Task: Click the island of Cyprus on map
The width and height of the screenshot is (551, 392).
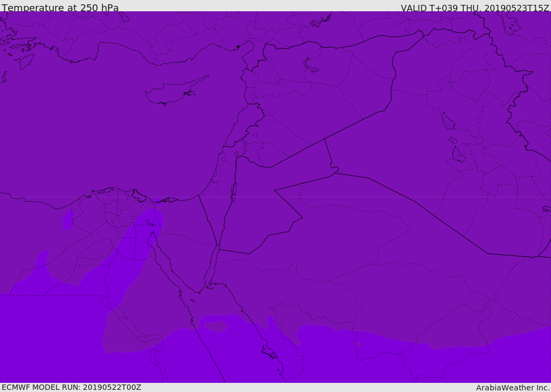Action: 176,91
